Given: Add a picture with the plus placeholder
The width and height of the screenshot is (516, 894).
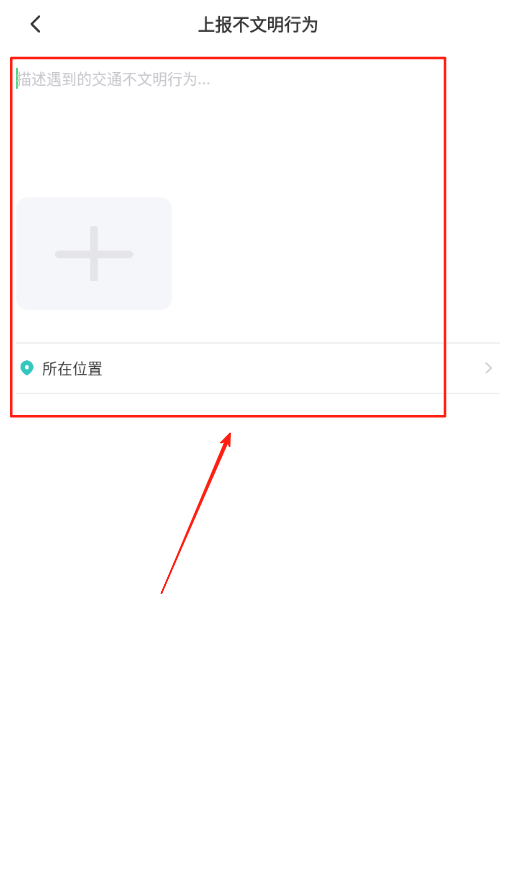Looking at the screenshot, I should pyautogui.click(x=94, y=254).
